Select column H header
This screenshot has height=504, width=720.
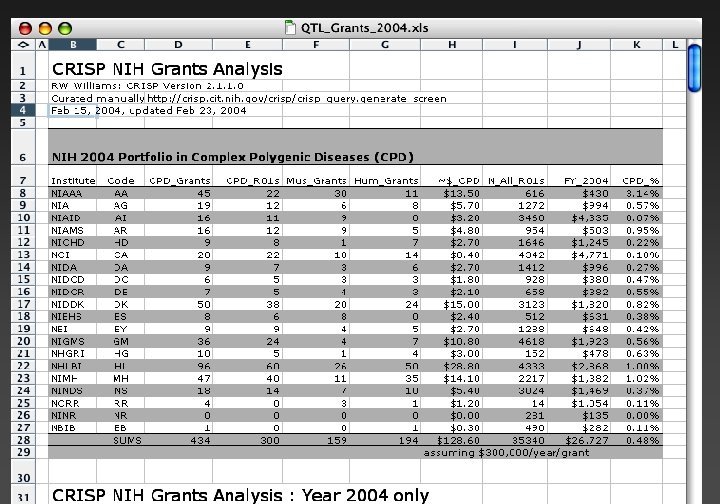pos(452,45)
